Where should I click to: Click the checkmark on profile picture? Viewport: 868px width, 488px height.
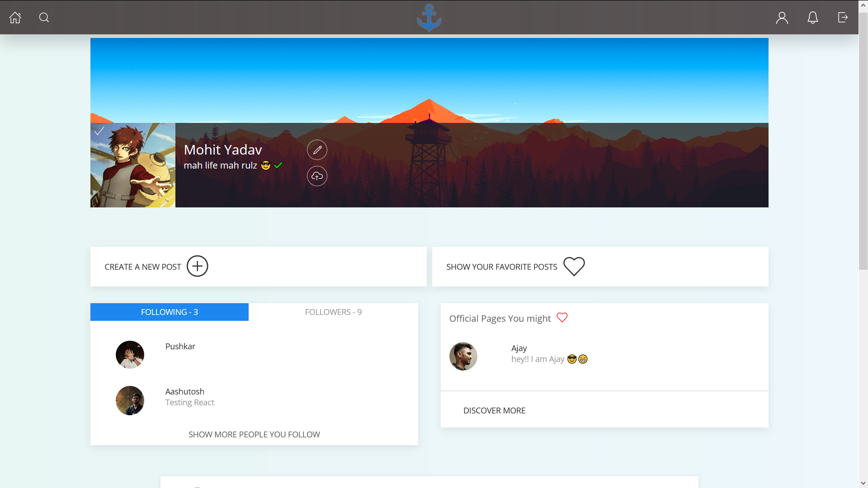click(x=99, y=131)
